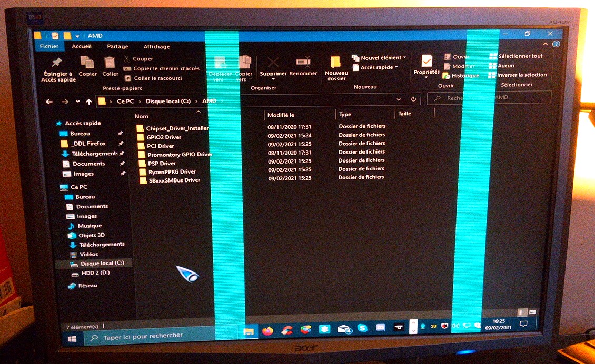
Task: Click Inverser la sélection
Action: tap(518, 75)
